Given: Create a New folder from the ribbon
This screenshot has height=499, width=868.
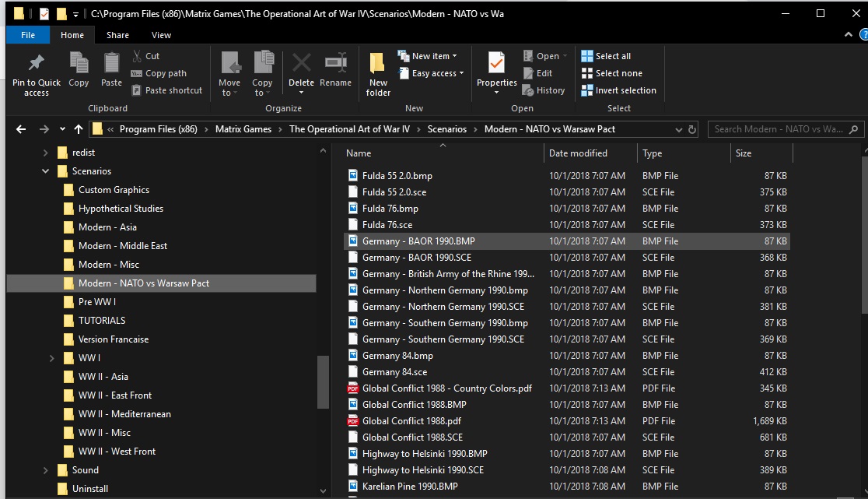Looking at the screenshot, I should point(378,74).
